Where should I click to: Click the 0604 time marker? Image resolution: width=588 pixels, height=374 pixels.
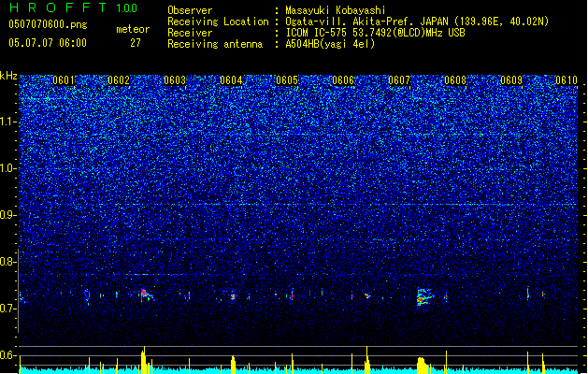click(231, 80)
